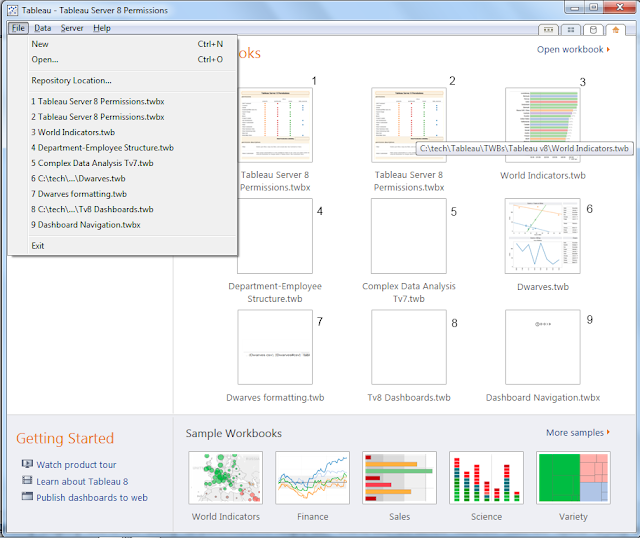The image size is (640, 538).
Task: Click the Dwarves formatting.twb caption text
Action: pos(275,398)
